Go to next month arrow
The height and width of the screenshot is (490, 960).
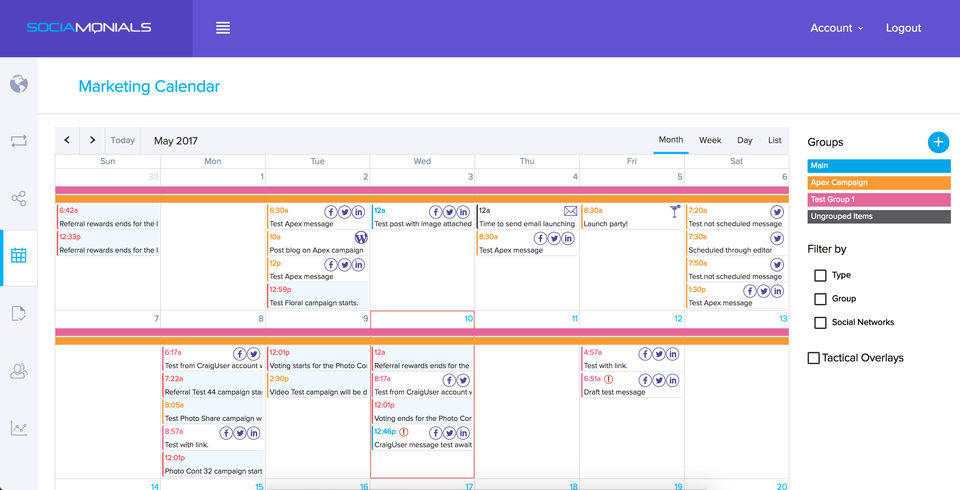tap(92, 140)
